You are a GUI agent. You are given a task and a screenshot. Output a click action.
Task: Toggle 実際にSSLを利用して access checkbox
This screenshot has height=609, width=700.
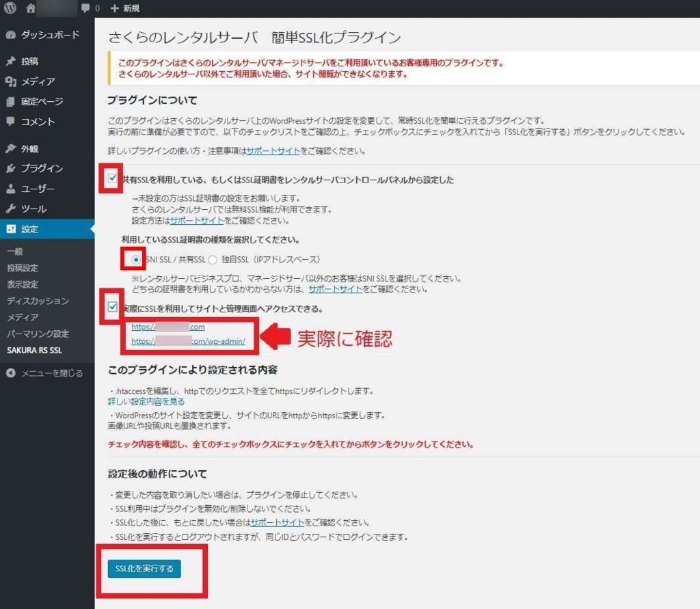112,307
